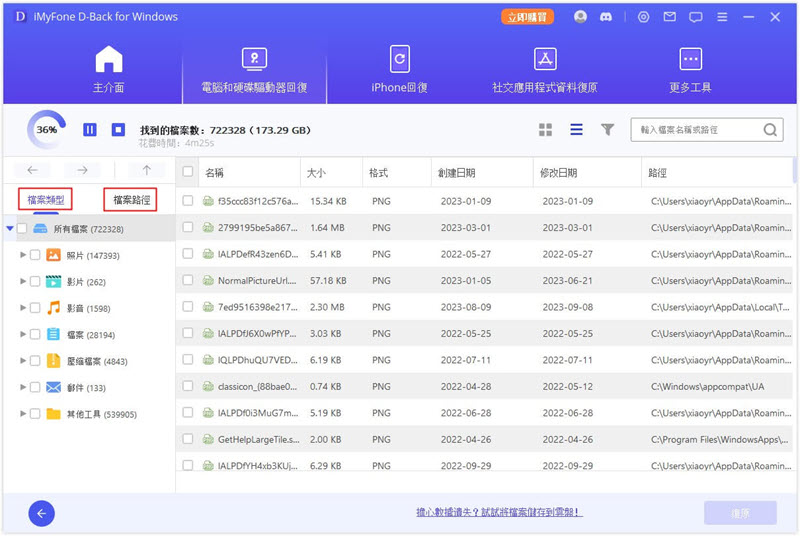Image resolution: width=800 pixels, height=536 pixels.
Task: Click the 壓縮檔案 archive category icon
Action: coord(53,361)
